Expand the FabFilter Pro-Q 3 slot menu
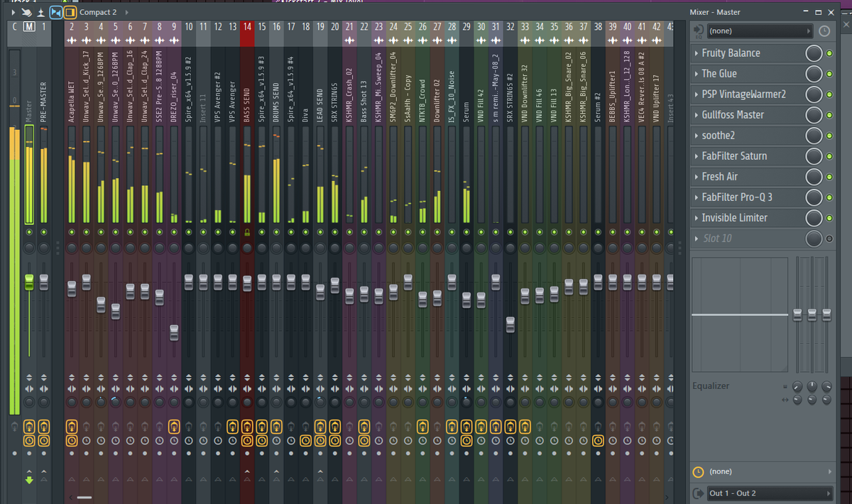 tap(696, 197)
